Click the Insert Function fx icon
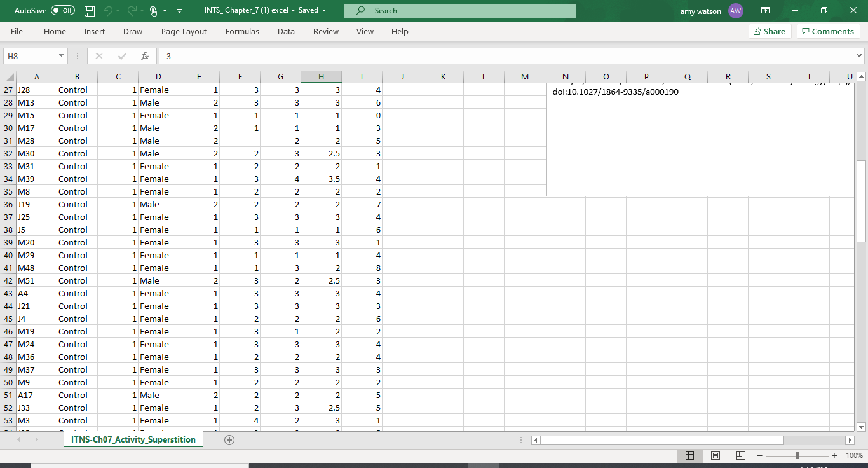Image resolution: width=868 pixels, height=468 pixels. pos(144,56)
